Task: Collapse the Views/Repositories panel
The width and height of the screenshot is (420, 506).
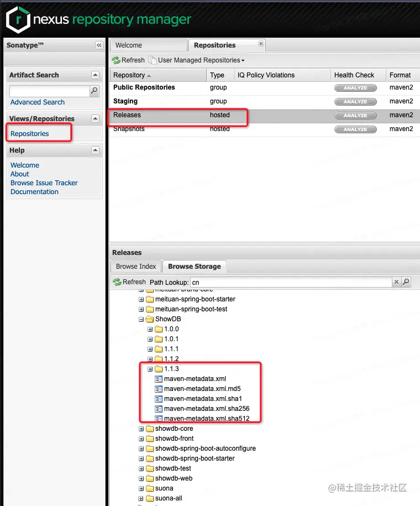Action: coord(95,118)
